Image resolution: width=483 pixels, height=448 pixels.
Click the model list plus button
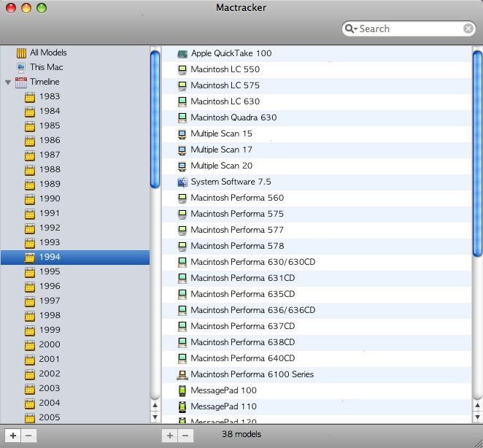point(170,436)
